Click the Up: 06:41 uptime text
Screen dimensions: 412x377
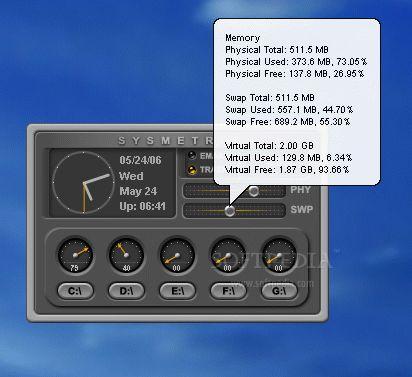[142, 206]
